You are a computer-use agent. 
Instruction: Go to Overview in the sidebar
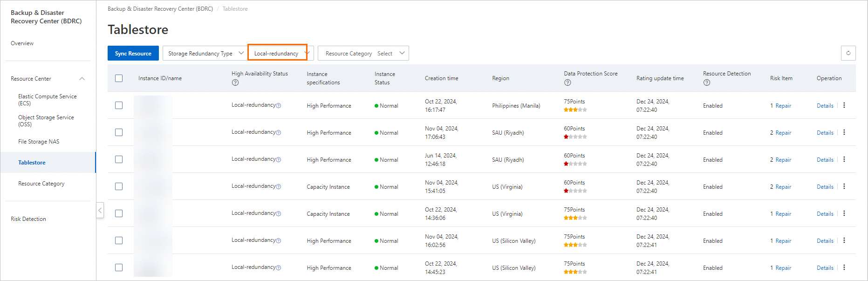click(22, 43)
